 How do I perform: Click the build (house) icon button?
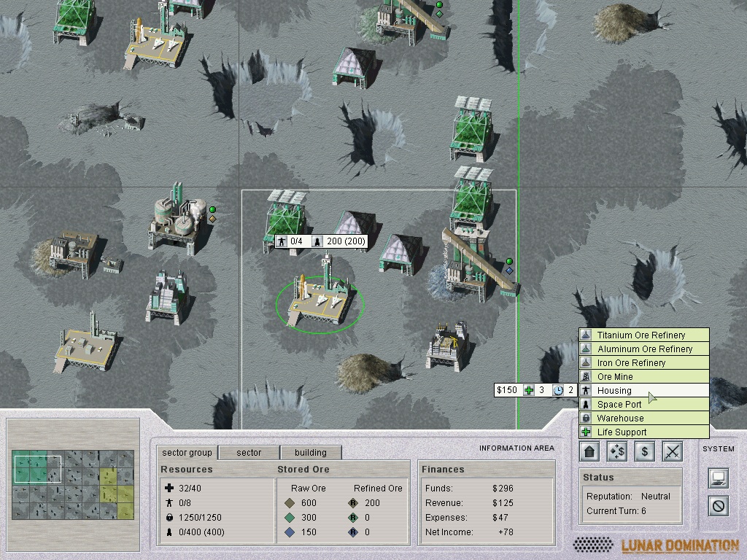tap(590, 451)
